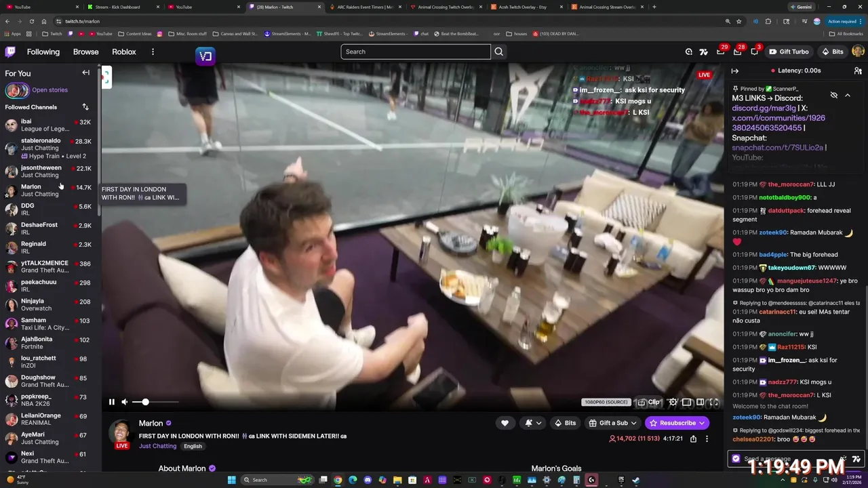The image size is (868, 488).
Task: Adjust the volume slider
Action: [x=155, y=402]
